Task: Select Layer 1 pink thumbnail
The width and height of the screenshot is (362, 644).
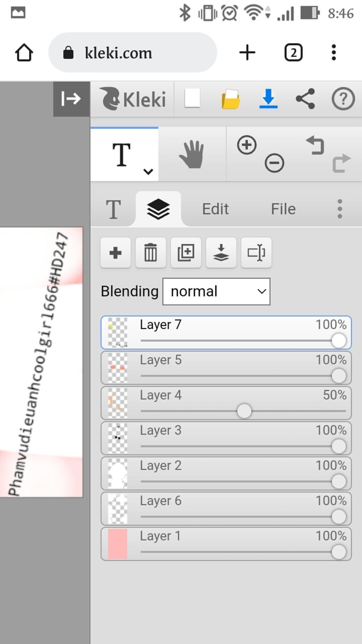Action: point(117,544)
